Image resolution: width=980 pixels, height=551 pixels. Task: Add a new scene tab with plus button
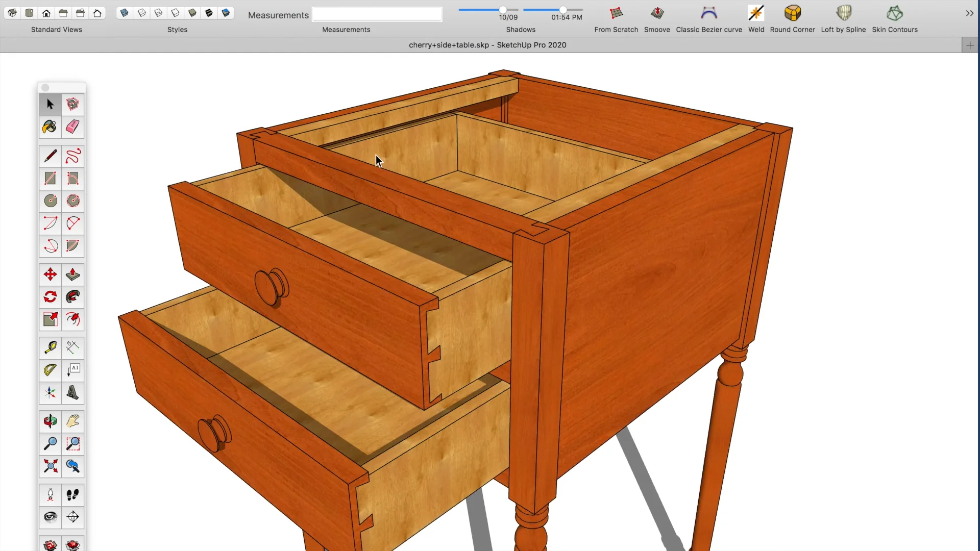coord(970,45)
